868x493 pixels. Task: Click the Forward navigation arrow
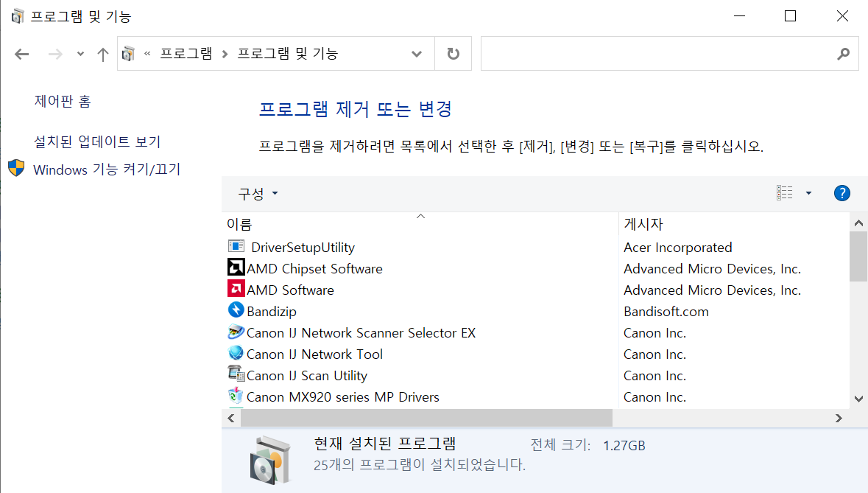(x=54, y=54)
